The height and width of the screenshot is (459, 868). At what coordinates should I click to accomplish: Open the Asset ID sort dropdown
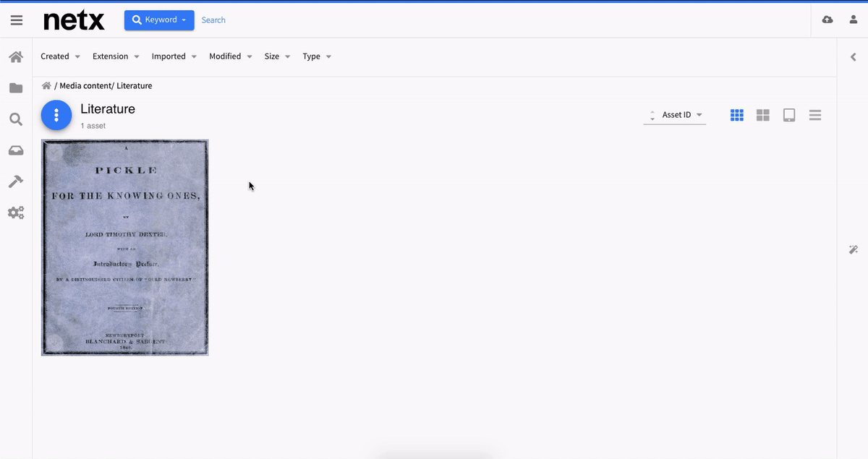[683, 115]
